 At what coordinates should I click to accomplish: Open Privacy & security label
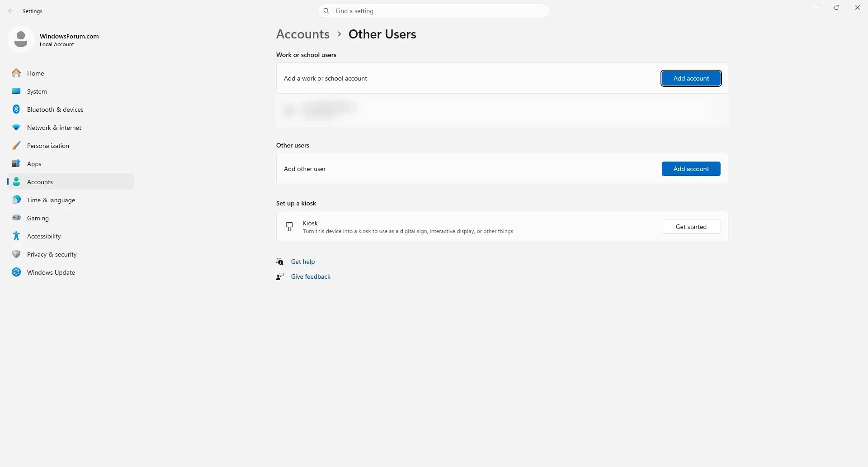tap(52, 254)
